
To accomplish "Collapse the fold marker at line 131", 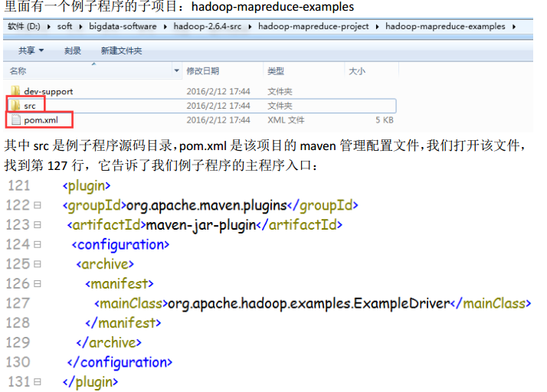I will [38, 382].
